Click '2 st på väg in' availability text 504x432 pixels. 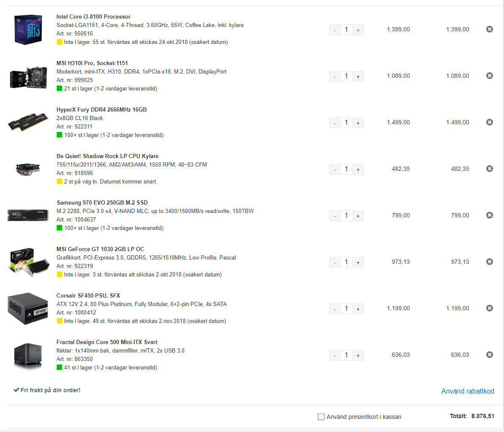tap(110, 182)
